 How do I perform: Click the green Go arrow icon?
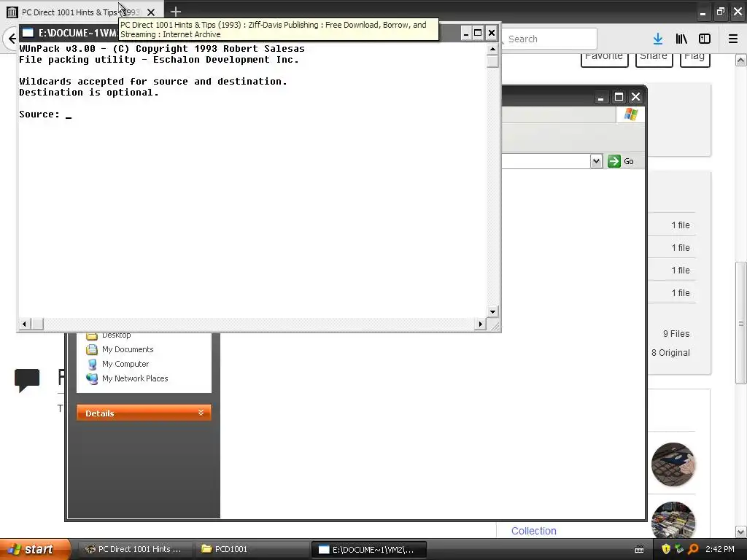point(614,161)
